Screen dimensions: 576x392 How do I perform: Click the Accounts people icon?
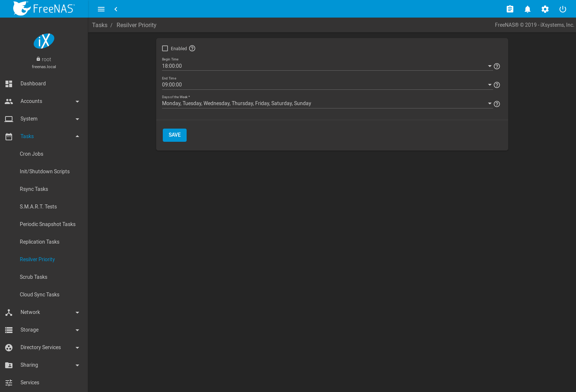coord(9,101)
